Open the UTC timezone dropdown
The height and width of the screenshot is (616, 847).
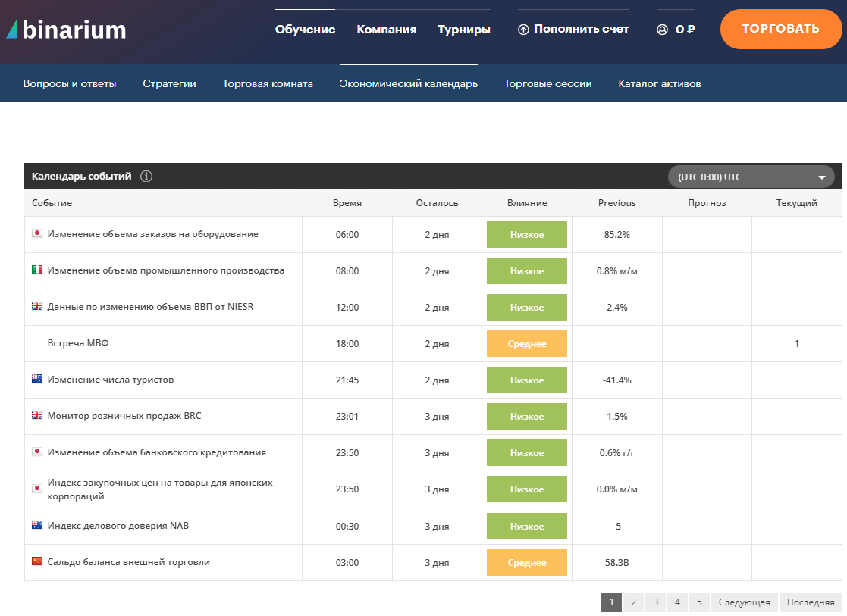[751, 177]
